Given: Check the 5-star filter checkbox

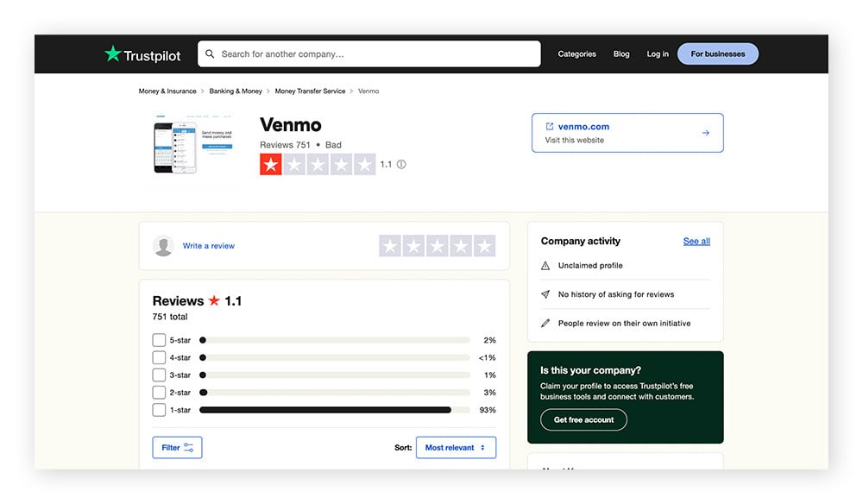Looking at the screenshot, I should click(159, 340).
